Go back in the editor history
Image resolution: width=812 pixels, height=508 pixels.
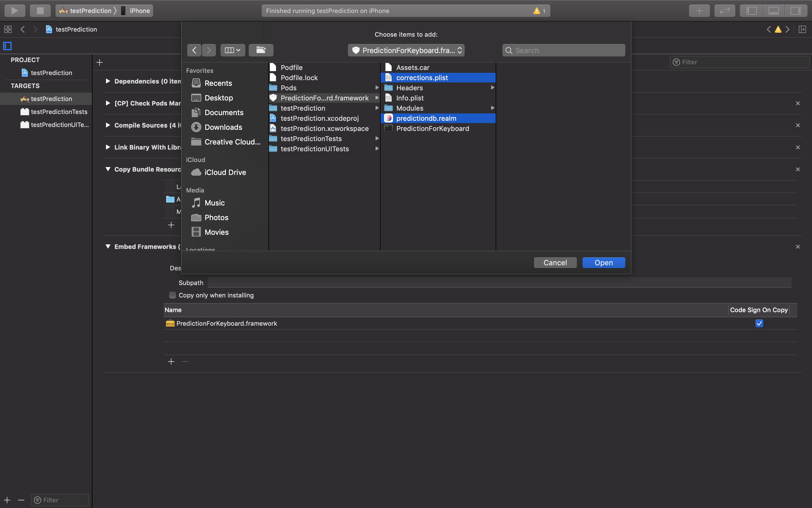coord(23,29)
